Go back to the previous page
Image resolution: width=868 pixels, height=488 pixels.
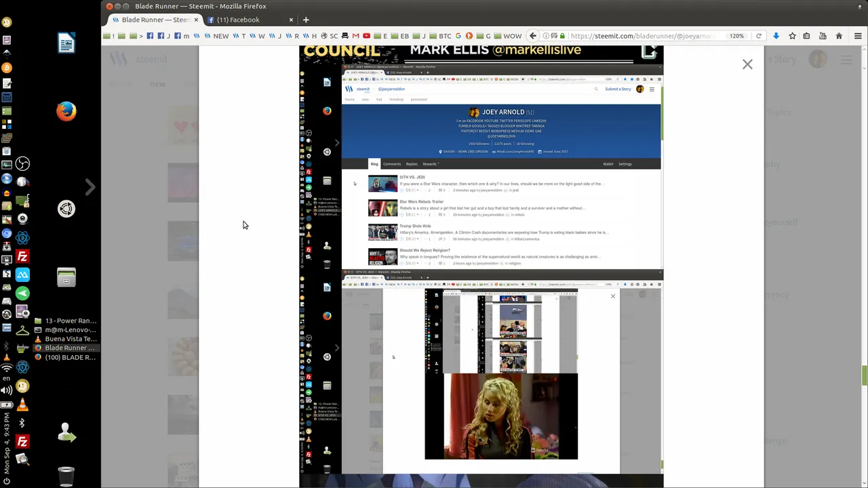(533, 36)
